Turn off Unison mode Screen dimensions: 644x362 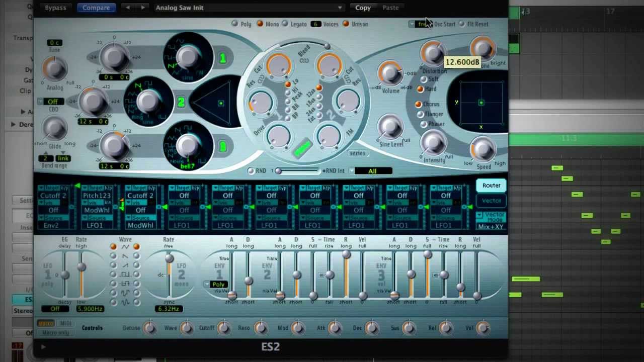click(x=346, y=24)
